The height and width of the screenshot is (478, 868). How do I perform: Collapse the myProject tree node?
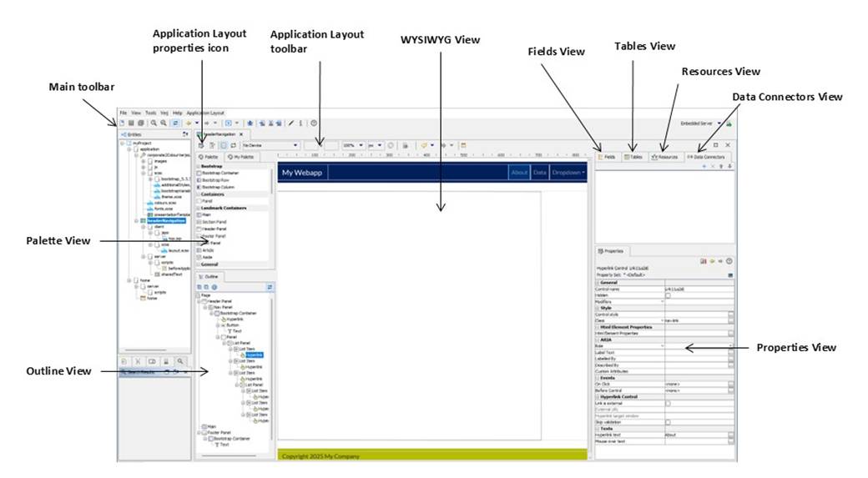click(123, 143)
